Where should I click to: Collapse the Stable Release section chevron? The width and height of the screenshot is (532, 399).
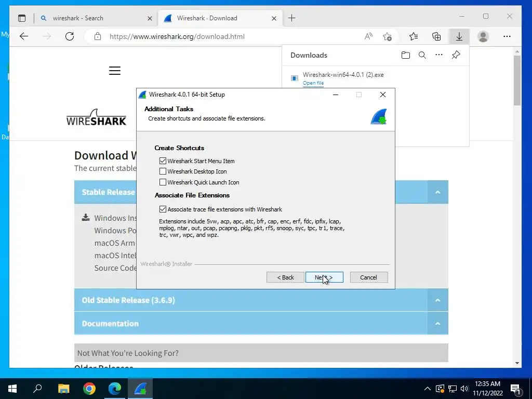pos(437,192)
